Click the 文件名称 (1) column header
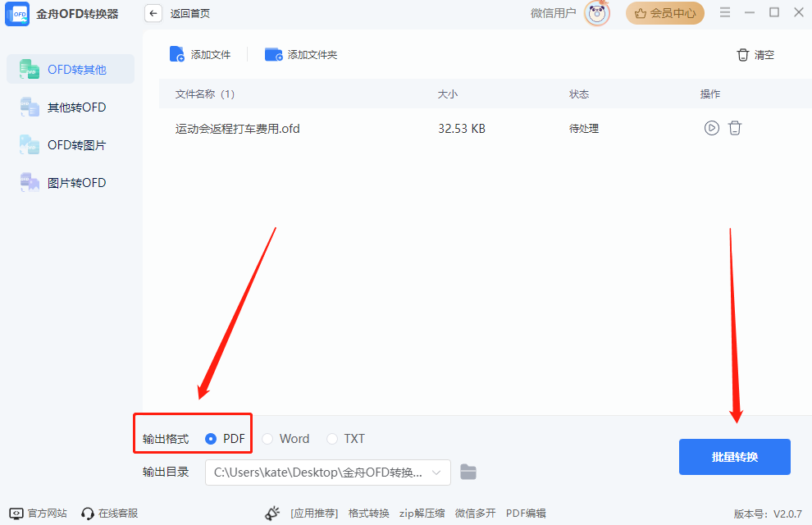 click(205, 94)
